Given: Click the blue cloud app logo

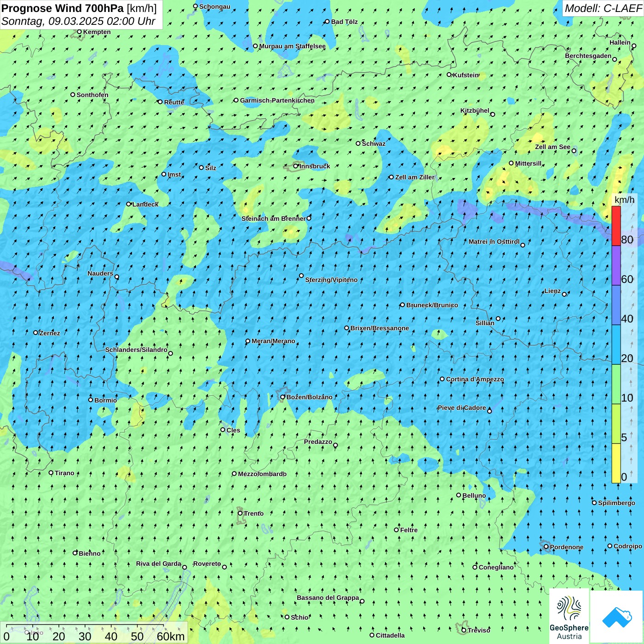Looking at the screenshot, I should pyautogui.click(x=617, y=616).
